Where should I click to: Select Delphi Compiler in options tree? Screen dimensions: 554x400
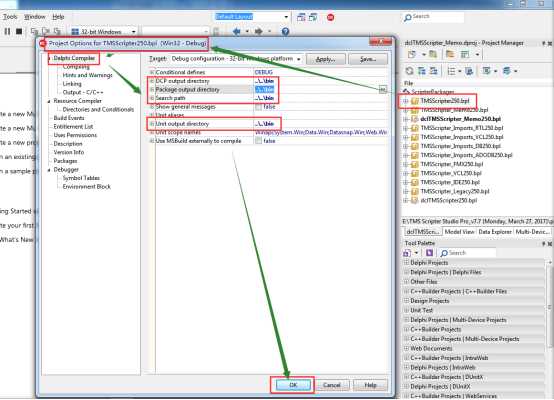[74, 58]
